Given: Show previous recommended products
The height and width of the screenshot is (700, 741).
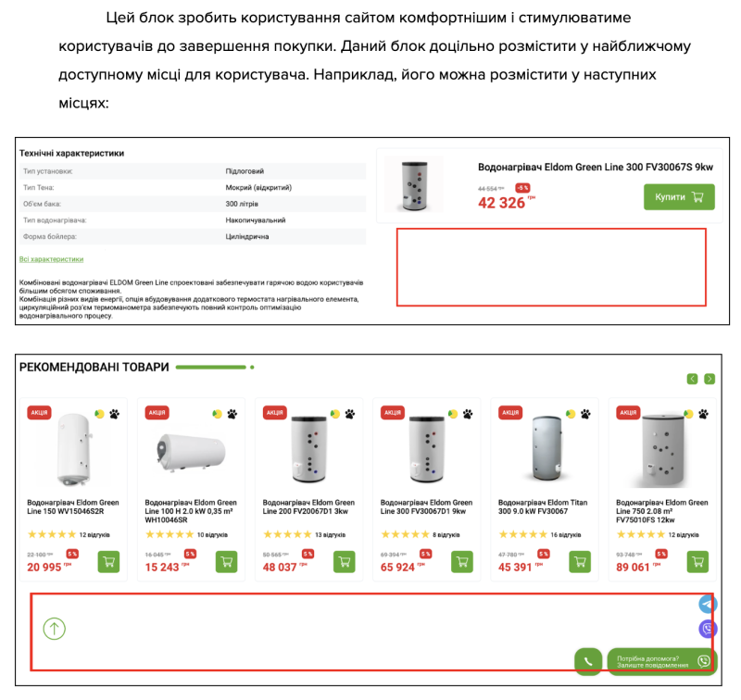Looking at the screenshot, I should pyautogui.click(x=692, y=379).
